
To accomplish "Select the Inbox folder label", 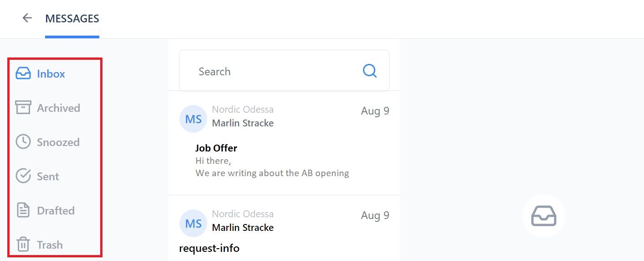I will (x=51, y=74).
